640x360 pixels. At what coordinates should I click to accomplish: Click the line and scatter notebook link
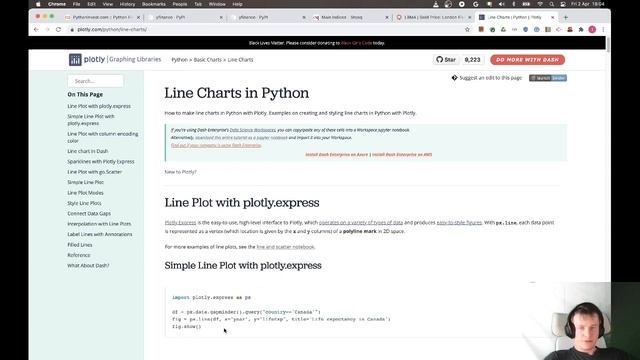click(x=285, y=247)
